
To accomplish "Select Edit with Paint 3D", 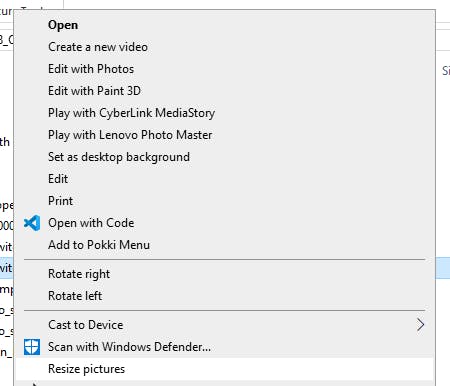I will 224,91.
